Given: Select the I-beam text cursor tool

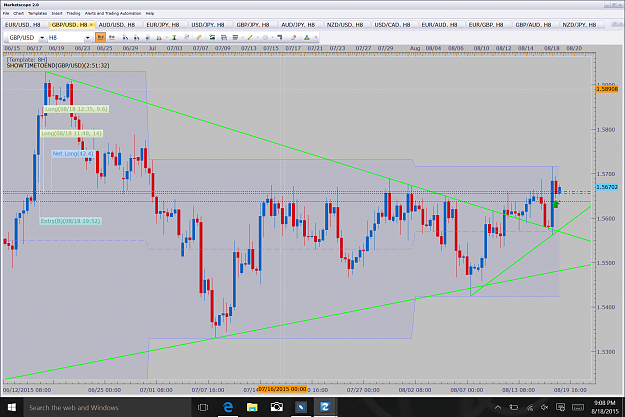Looking at the screenshot, I should pyautogui.click(x=174, y=37).
